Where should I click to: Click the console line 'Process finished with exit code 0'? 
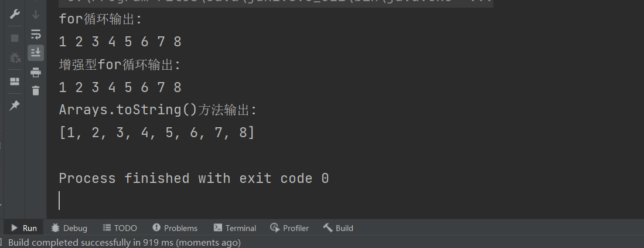194,179
